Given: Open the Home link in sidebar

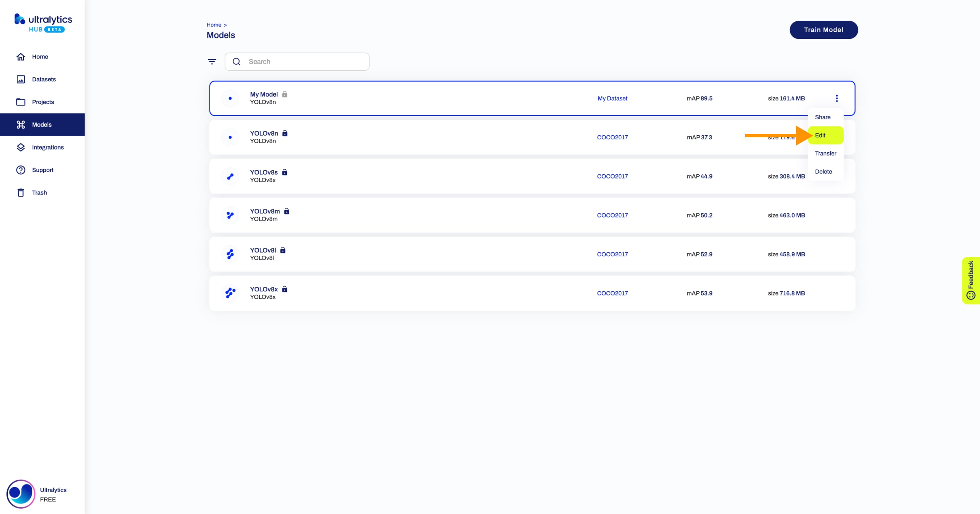Looking at the screenshot, I should pos(40,56).
